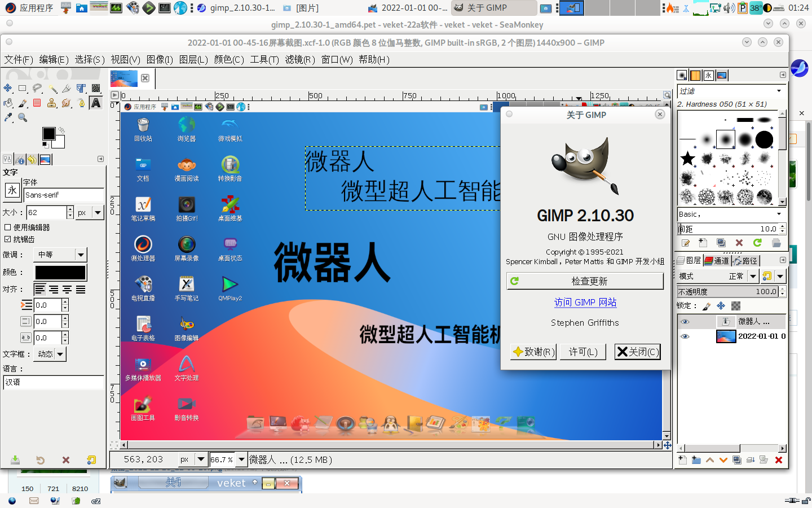Click the foreground color black swatch

pos(49,133)
